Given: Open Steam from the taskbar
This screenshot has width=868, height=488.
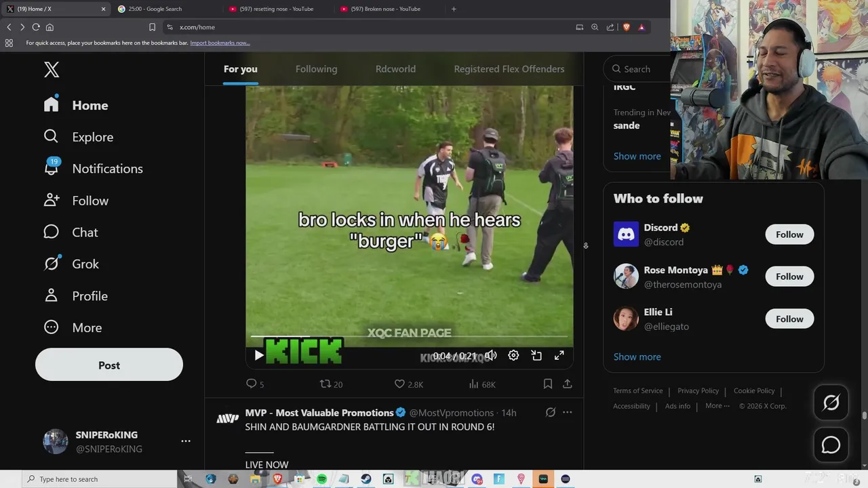Looking at the screenshot, I should click(366, 479).
